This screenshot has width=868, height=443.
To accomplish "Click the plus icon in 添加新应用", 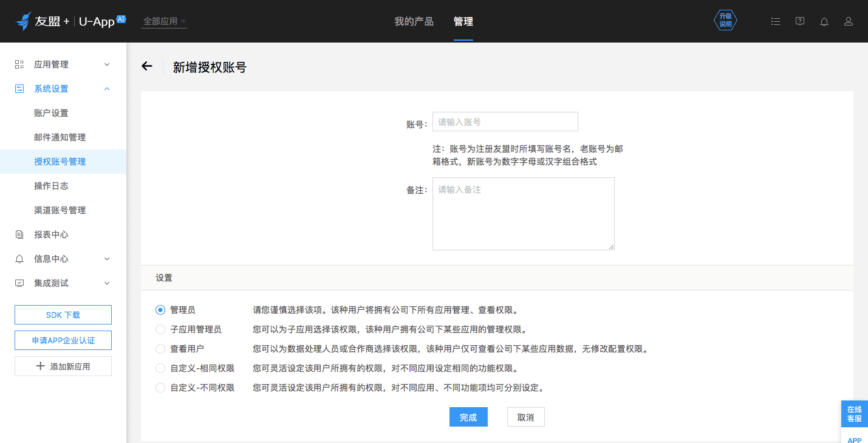I will tap(41, 366).
